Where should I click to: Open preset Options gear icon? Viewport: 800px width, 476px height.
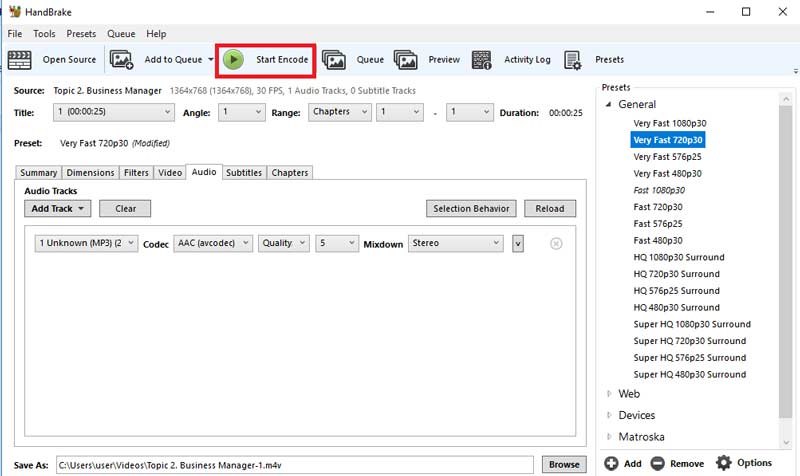tap(723, 463)
